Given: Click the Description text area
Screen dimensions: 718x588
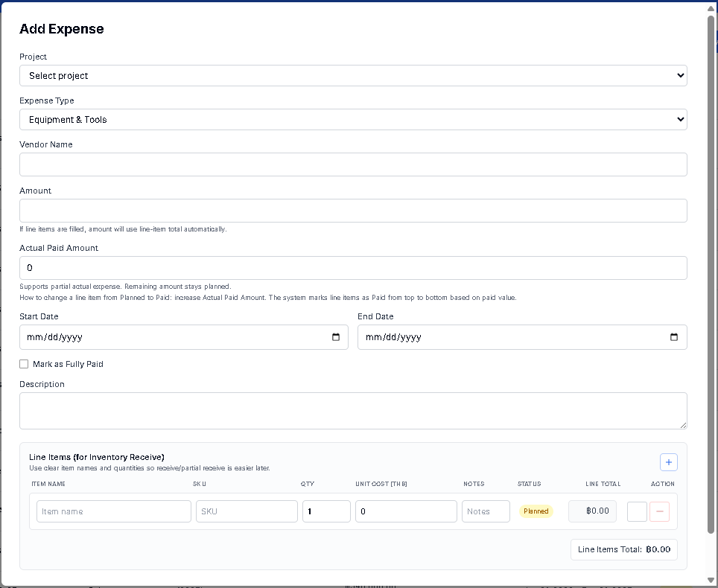Looking at the screenshot, I should pyautogui.click(x=353, y=411).
